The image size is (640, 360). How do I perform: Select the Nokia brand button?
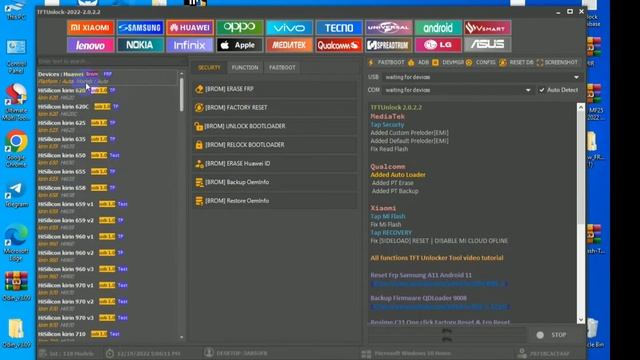point(140,45)
